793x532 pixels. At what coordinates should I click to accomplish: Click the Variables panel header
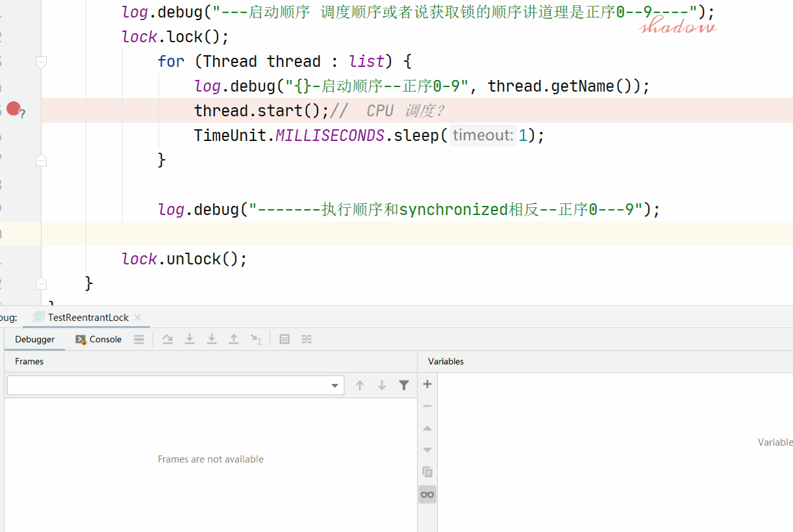click(446, 361)
